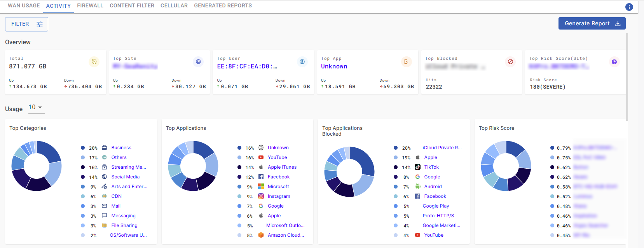Click the info icon at top right
The width and height of the screenshot is (644, 248).
pyautogui.click(x=629, y=7)
